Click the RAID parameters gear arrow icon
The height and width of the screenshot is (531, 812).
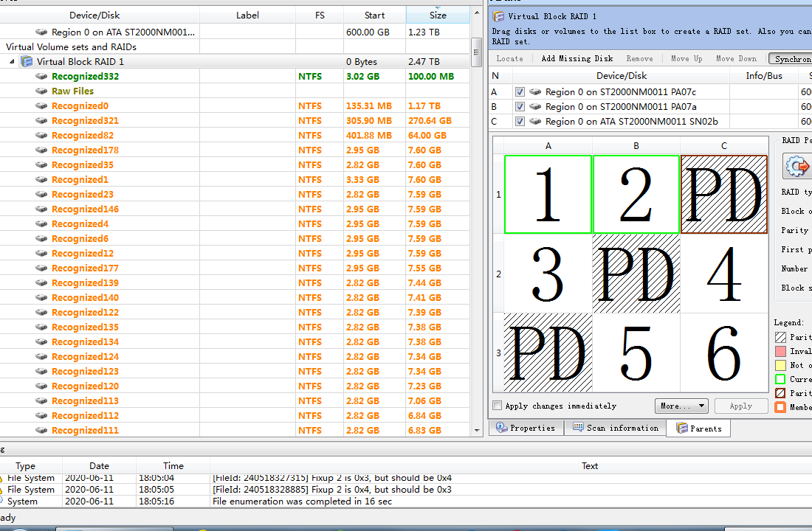796,166
